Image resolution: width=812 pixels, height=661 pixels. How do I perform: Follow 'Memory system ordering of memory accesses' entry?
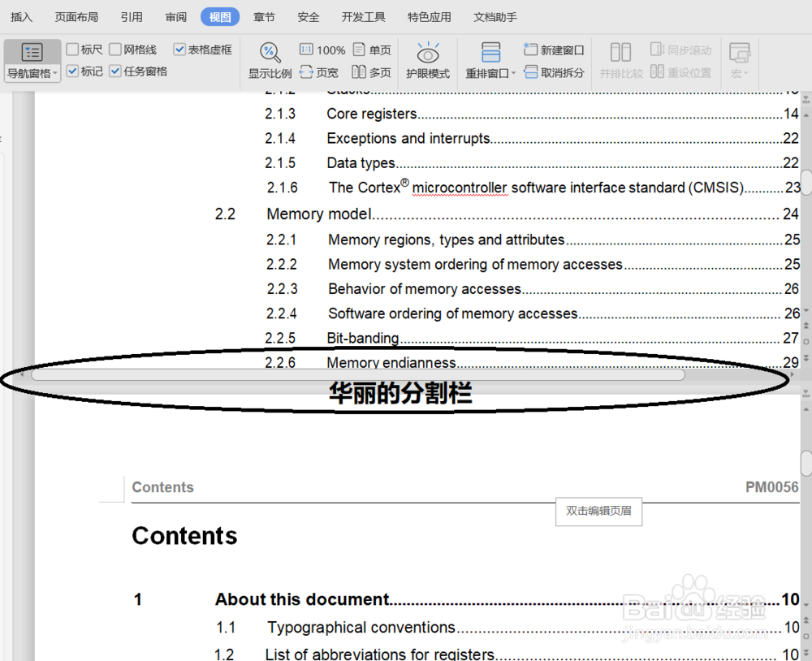533,264
